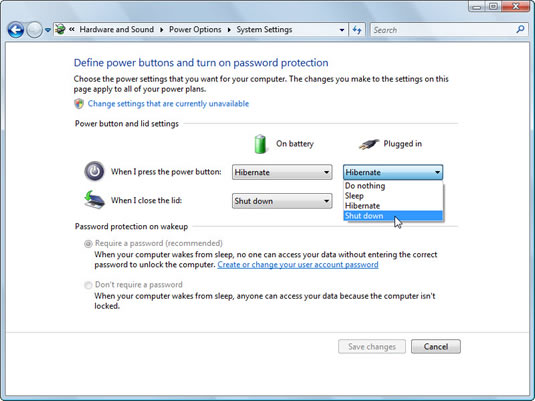Open address bar history dropdown

342,30
